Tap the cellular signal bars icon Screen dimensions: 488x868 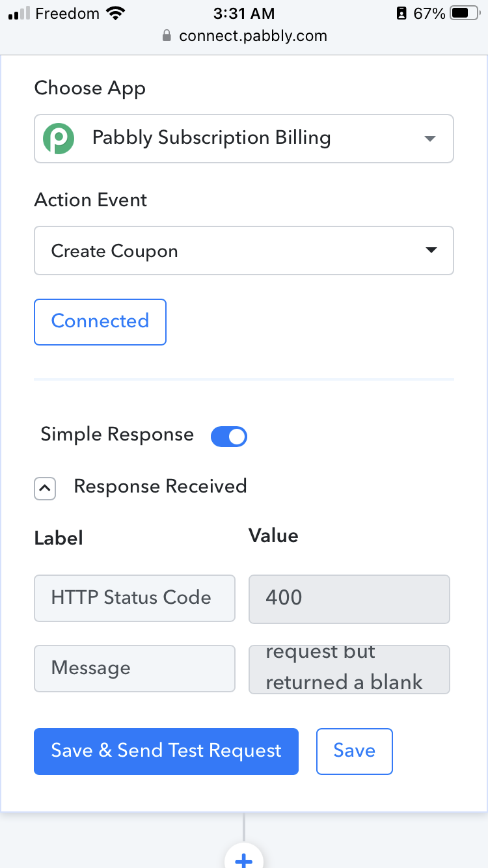point(19,13)
